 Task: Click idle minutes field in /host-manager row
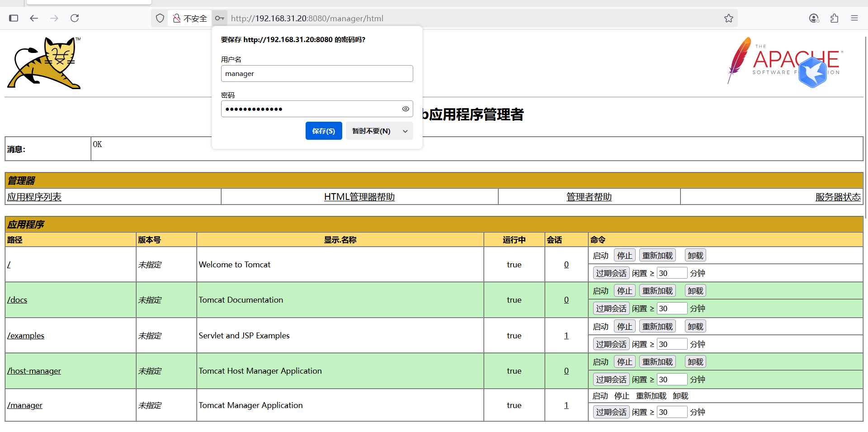672,380
